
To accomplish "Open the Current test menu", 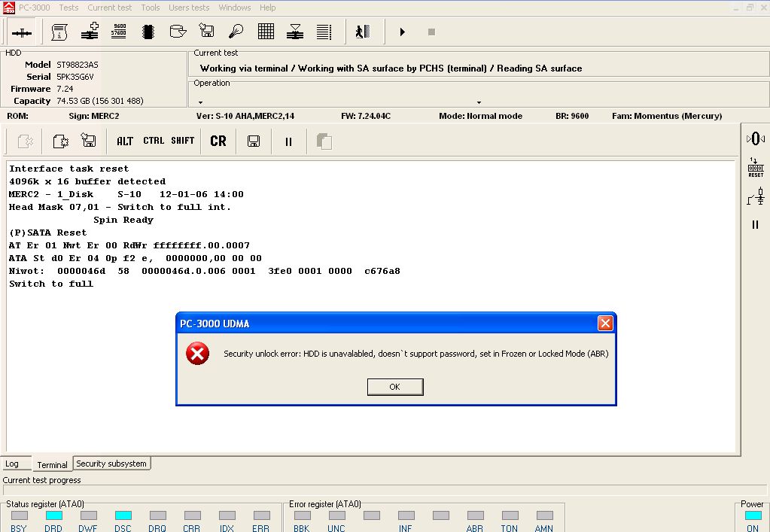I will (x=109, y=8).
